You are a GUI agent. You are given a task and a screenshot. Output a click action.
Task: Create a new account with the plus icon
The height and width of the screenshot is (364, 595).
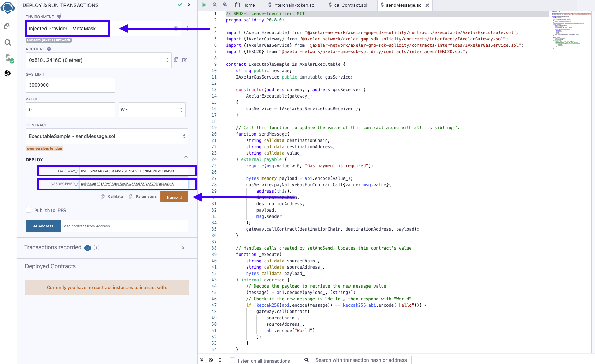pos(48,49)
